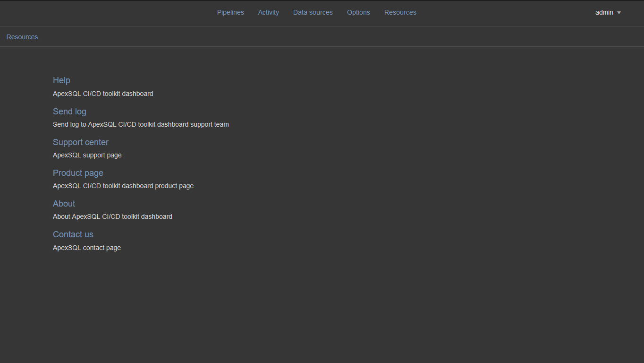Click 'ApexSQL support page' description text
This screenshot has height=363, width=644.
coord(87,155)
